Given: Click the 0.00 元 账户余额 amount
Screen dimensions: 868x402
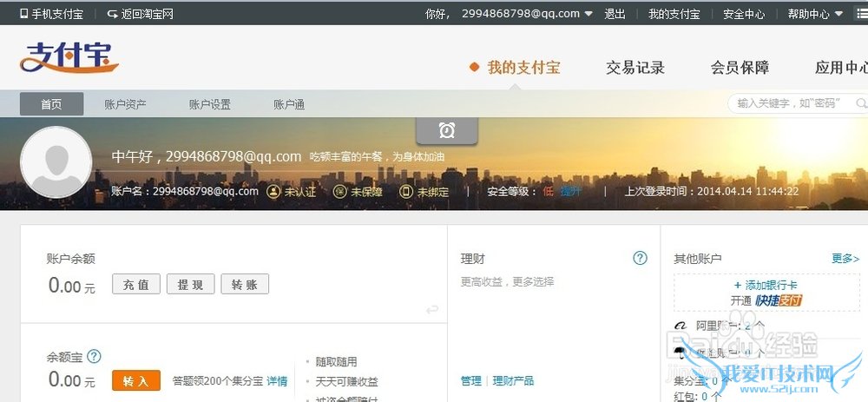Looking at the screenshot, I should point(72,286).
